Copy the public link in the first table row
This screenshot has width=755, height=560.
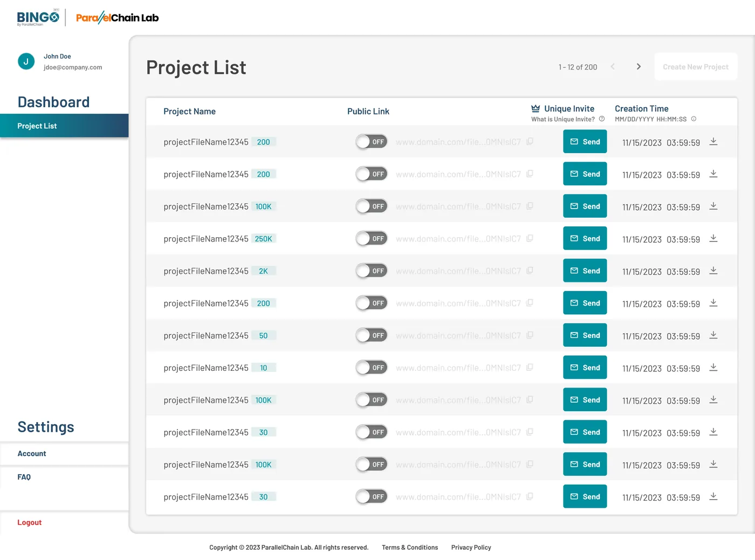530,141
